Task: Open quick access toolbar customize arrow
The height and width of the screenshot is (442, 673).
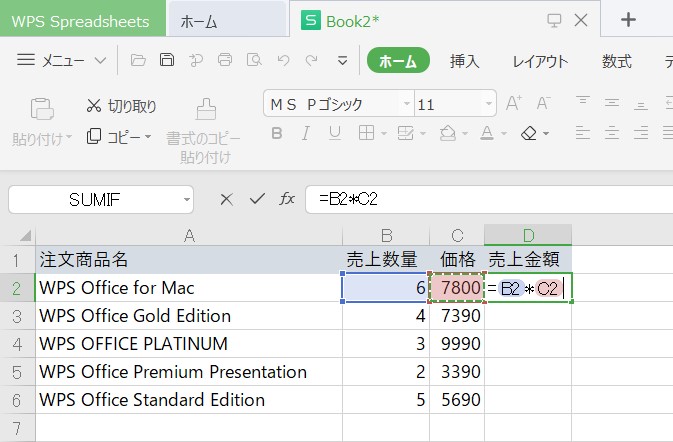Action: coord(342,61)
